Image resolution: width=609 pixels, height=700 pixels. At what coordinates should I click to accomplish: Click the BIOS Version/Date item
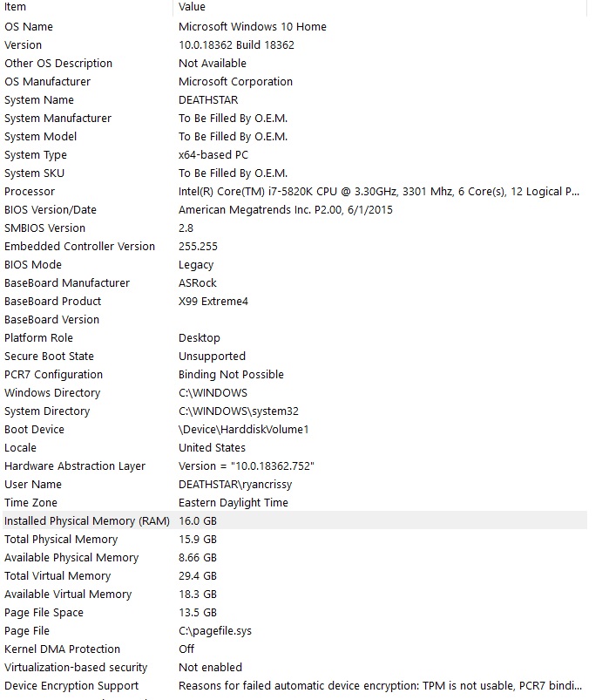51,210
